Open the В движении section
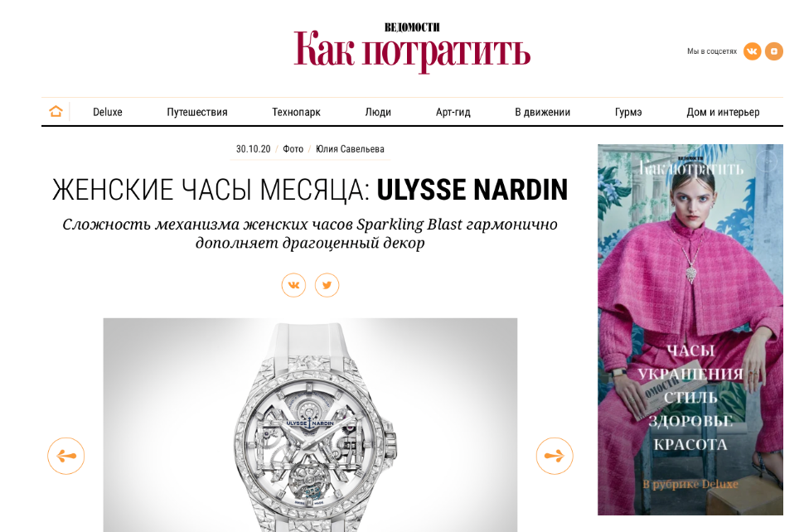Viewport: 804px width, 532px height. point(543,112)
